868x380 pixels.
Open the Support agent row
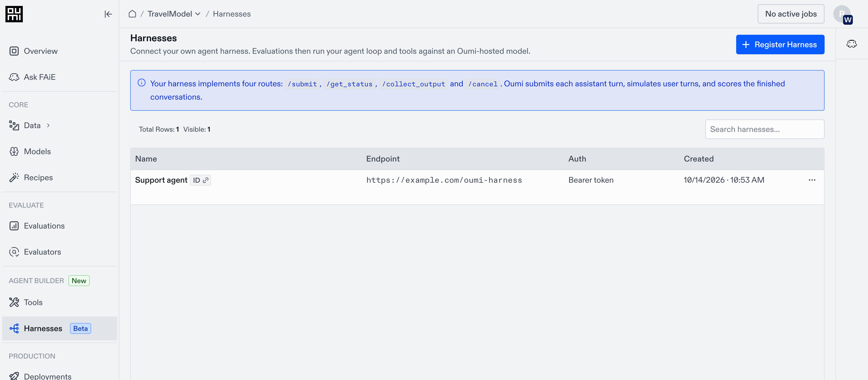tap(477, 187)
